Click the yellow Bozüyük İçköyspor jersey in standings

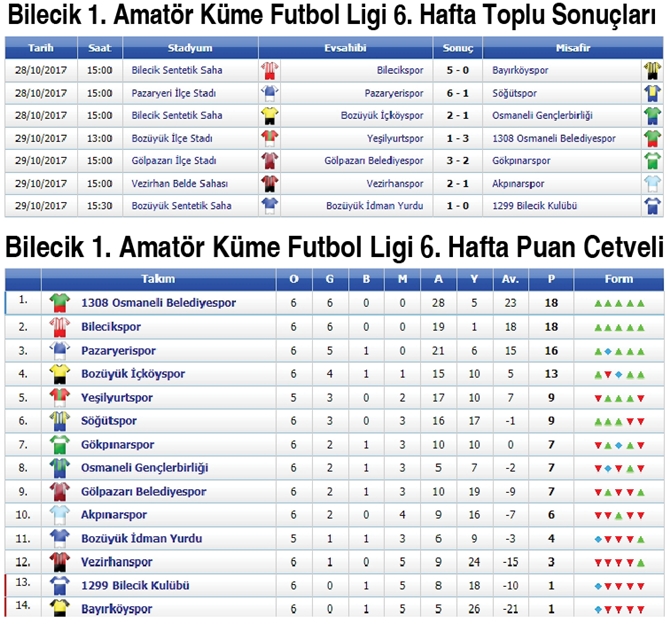59,374
